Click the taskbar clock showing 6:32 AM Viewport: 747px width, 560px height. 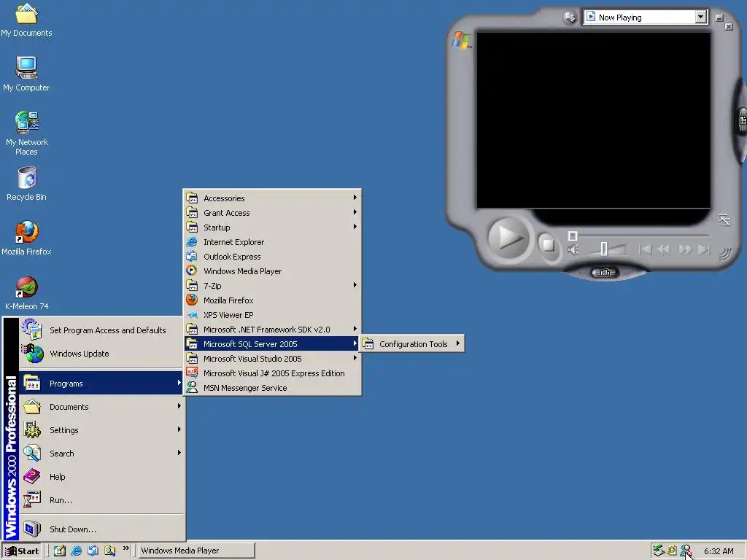coord(719,551)
